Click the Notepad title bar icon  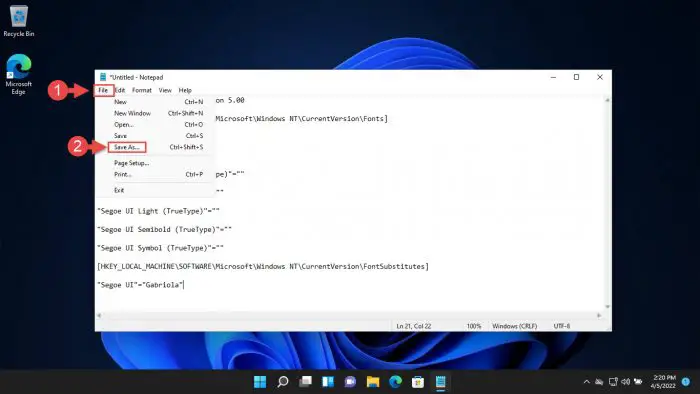[103, 77]
